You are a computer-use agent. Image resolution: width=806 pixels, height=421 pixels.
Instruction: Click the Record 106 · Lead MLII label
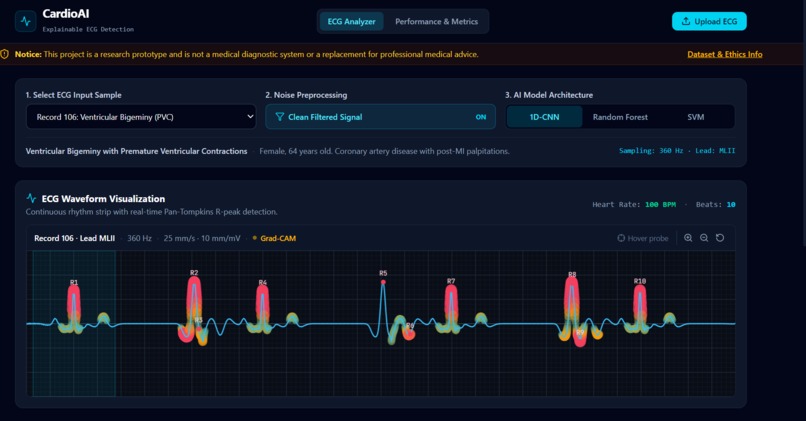pos(75,238)
